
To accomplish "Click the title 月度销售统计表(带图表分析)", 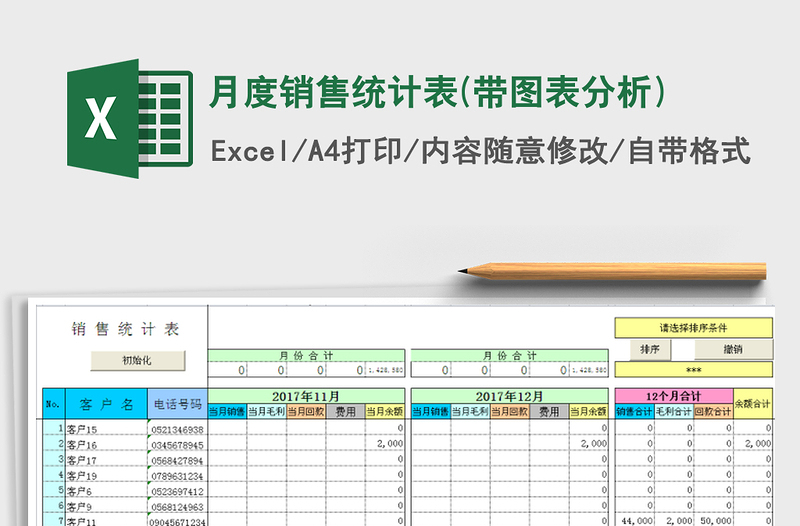I will click(437, 92).
